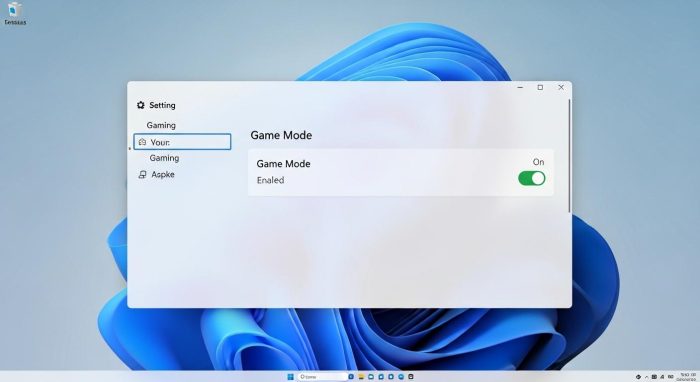
Task: Click the taskbar search box
Action: [x=322, y=377]
